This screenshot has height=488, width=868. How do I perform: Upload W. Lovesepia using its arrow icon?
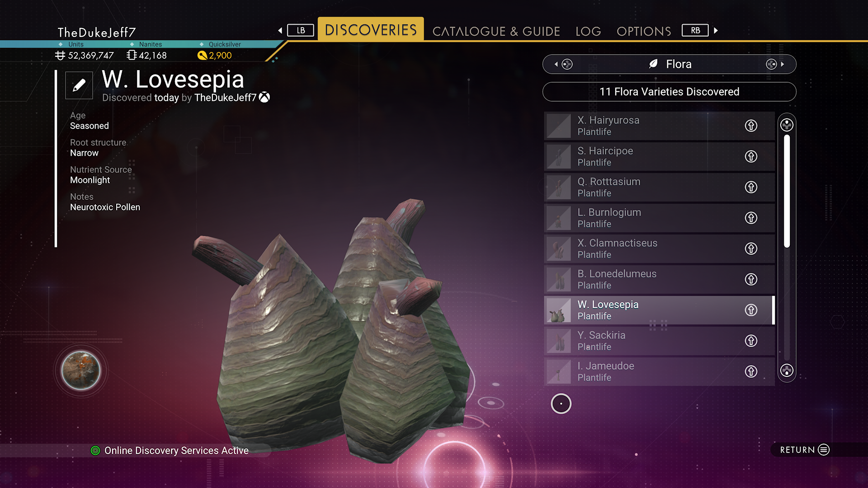tap(751, 310)
